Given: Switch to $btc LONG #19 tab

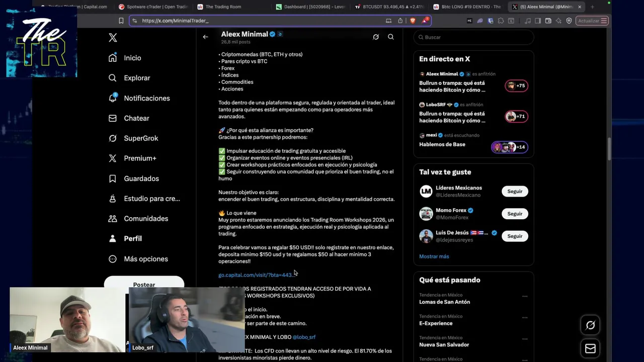Looking at the screenshot, I should (x=468, y=7).
